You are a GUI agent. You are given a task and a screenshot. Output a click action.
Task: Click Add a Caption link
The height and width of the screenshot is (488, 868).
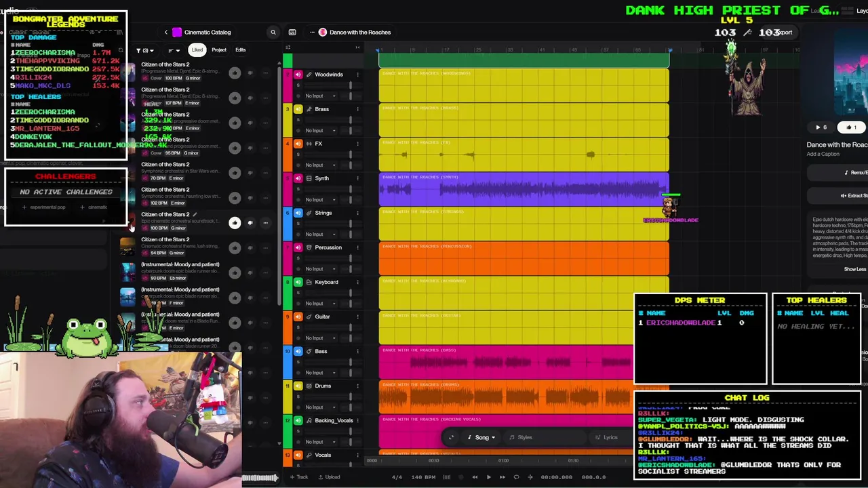823,154
